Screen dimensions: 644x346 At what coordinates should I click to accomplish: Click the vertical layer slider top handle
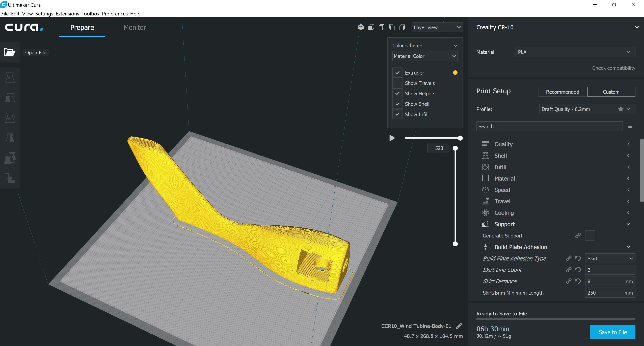[455, 148]
